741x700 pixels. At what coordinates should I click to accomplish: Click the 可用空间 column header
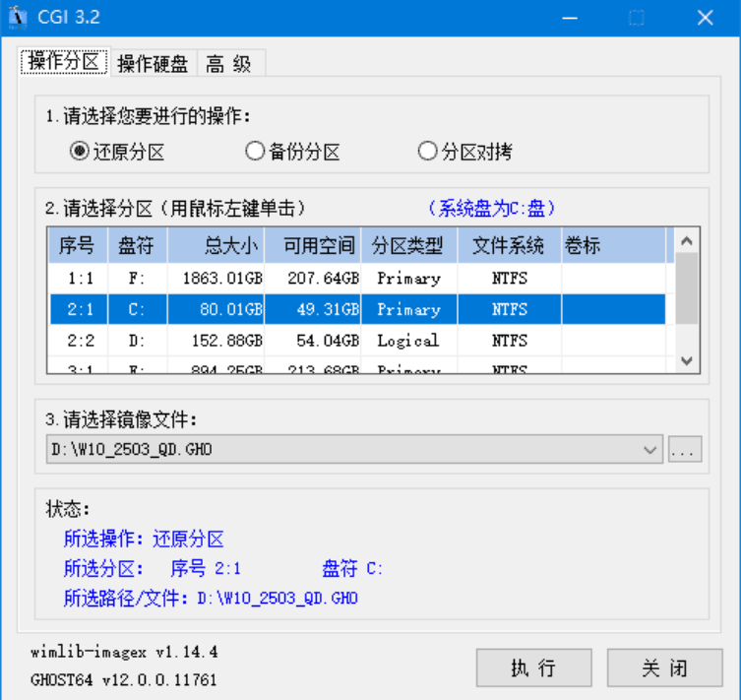313,245
